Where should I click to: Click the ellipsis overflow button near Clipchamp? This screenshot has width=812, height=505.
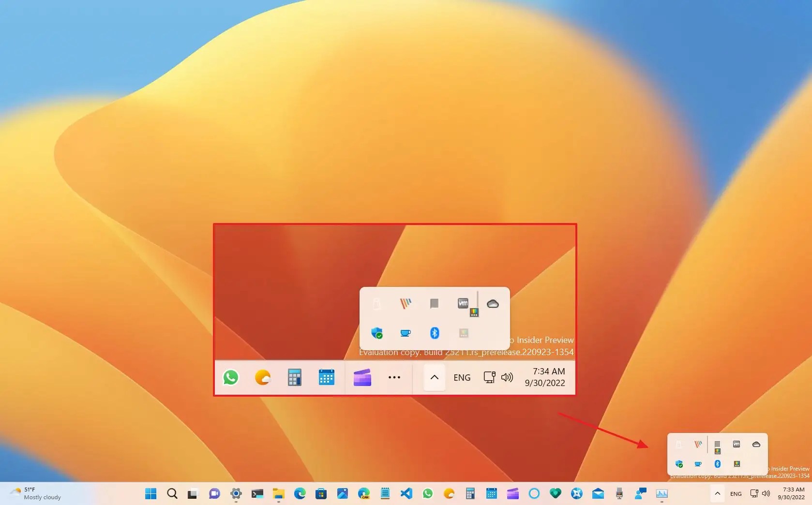394,378
